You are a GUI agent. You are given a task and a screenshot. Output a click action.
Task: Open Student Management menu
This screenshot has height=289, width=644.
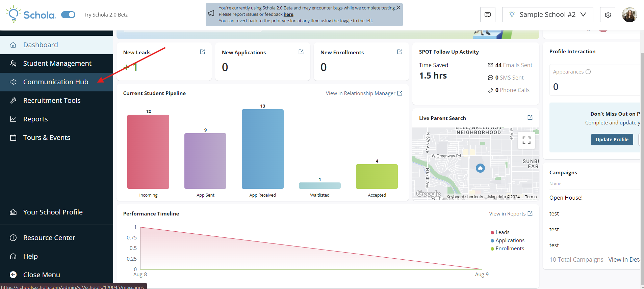click(56, 63)
